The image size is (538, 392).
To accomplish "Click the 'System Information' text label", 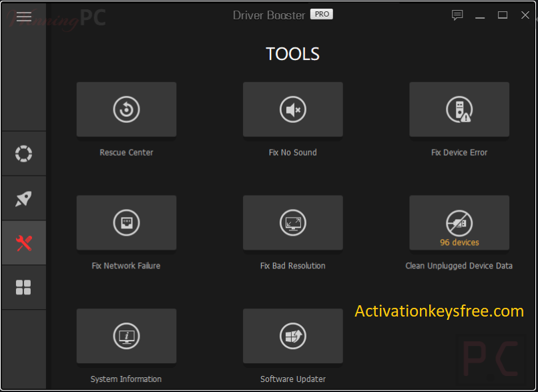I will pos(126,379).
